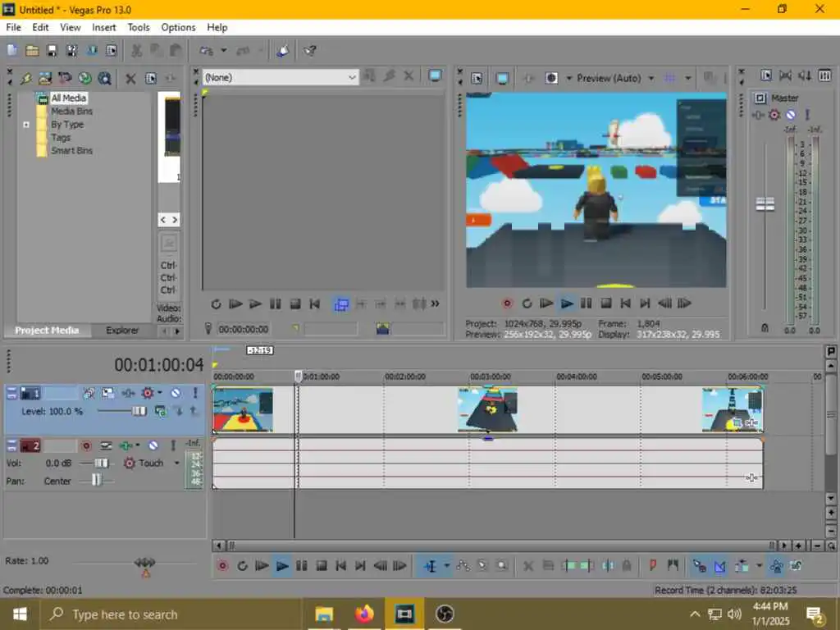The width and height of the screenshot is (840, 630).
Task: Insert a region with the double-flag icon
Action: [x=673, y=565]
